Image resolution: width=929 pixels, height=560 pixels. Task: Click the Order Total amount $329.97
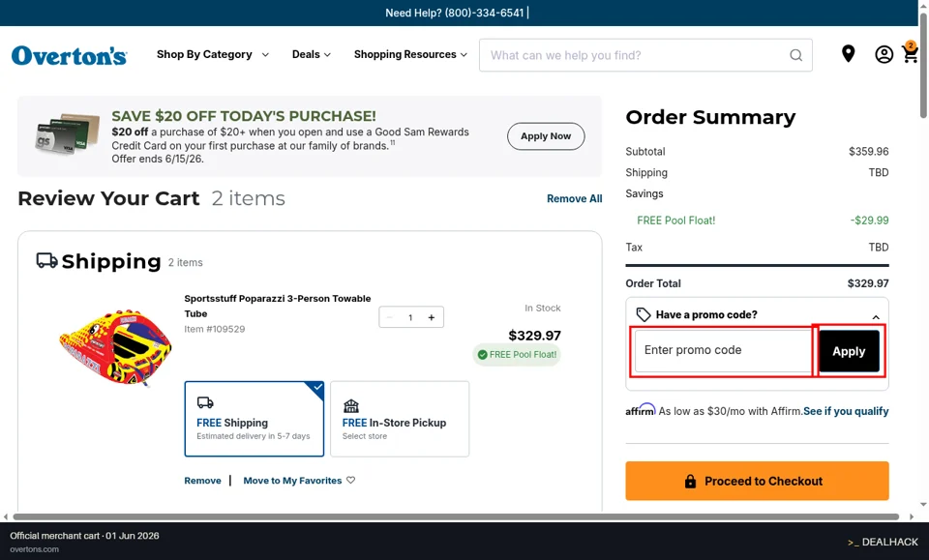pyautogui.click(x=868, y=283)
